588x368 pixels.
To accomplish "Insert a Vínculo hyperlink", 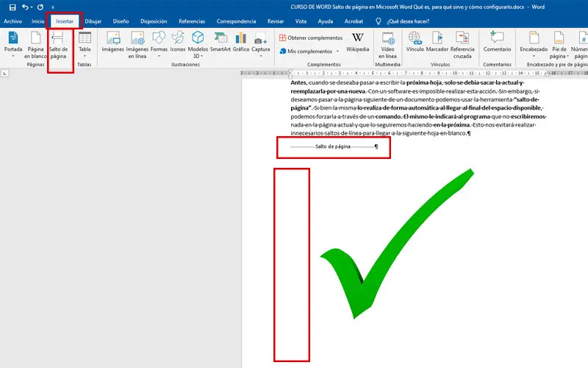I will coord(415,42).
